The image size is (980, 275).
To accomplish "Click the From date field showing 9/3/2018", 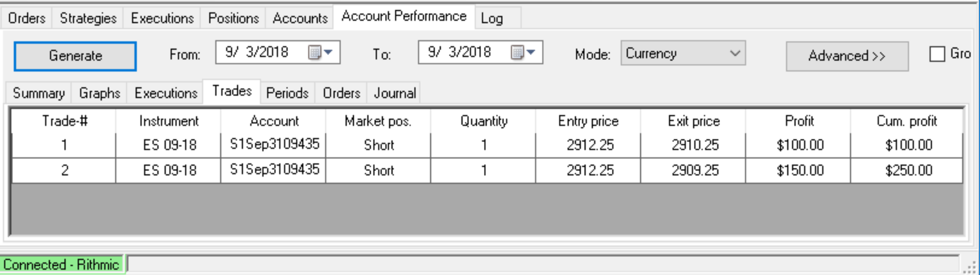I will 277,52.
